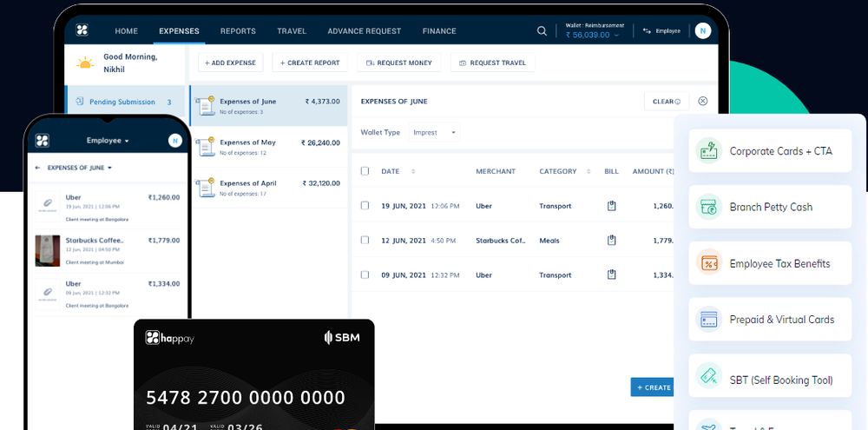The image size is (868, 430).
Task: Expand the Wallet Reimbursement balance dropdown
Action: (x=592, y=35)
